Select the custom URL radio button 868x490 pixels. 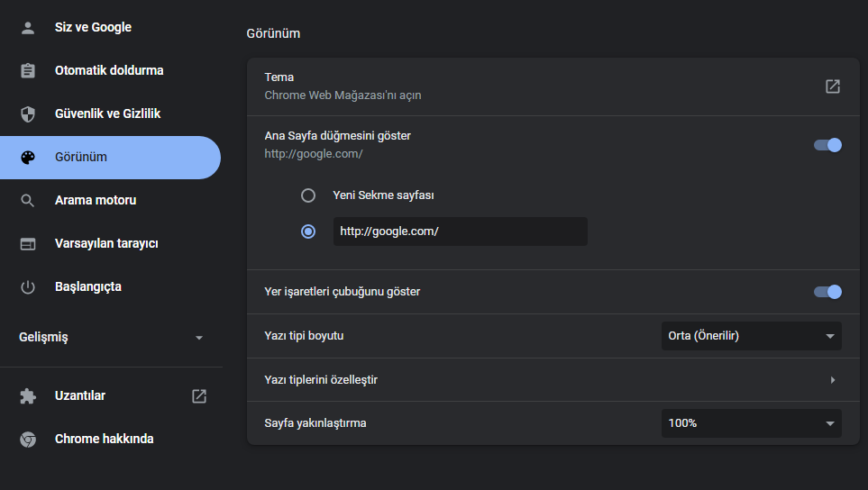308,231
